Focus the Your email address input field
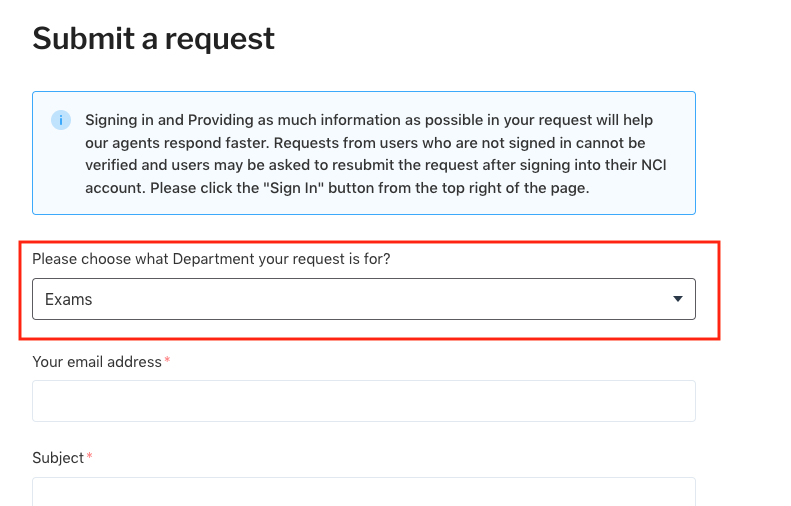Image resolution: width=791 pixels, height=506 pixels. [x=363, y=401]
